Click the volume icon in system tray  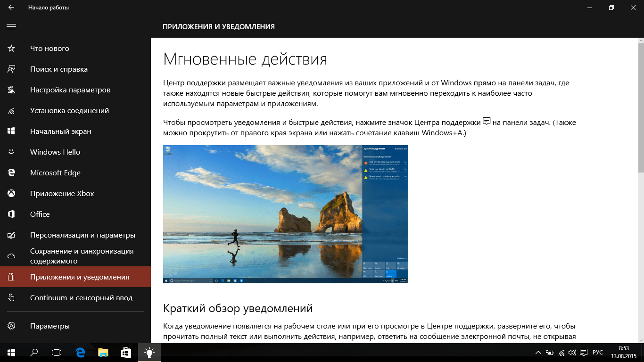[572, 352]
